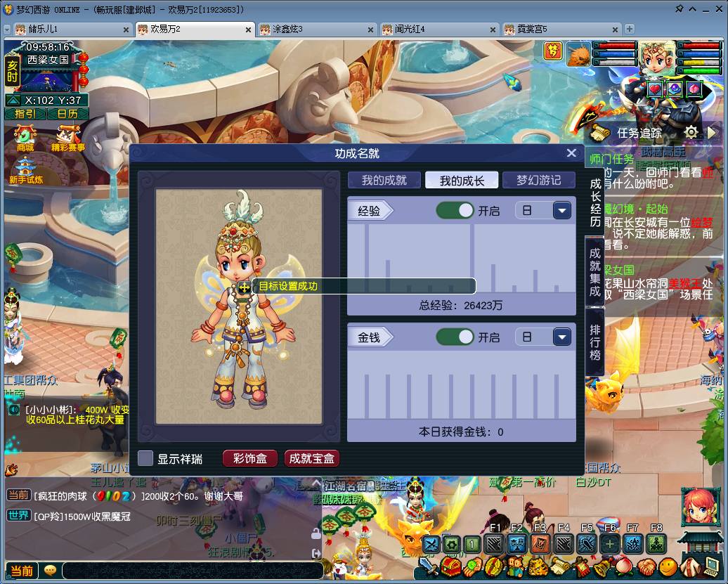728x584 pixels.
Task: Open the golden bell icon in bottom bar
Action: tap(603, 567)
